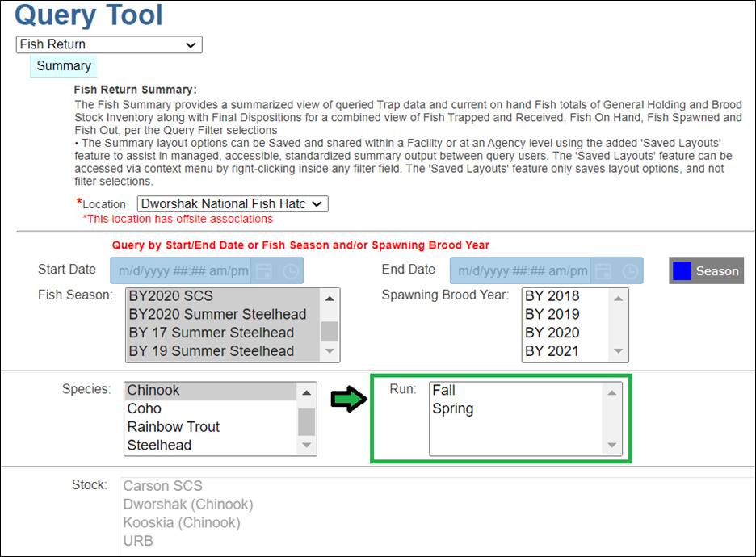The image size is (756, 557).
Task: Click the blue square on Season button
Action: 682,271
